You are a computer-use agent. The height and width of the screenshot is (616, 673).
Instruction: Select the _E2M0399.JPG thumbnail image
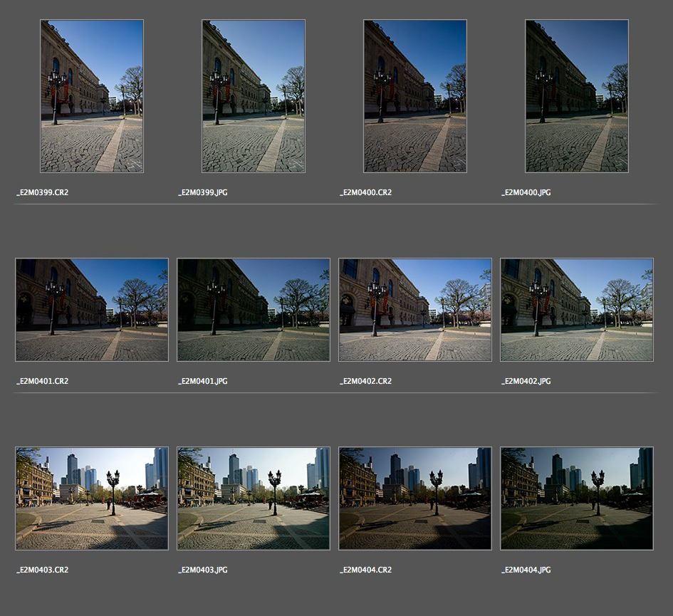point(254,96)
